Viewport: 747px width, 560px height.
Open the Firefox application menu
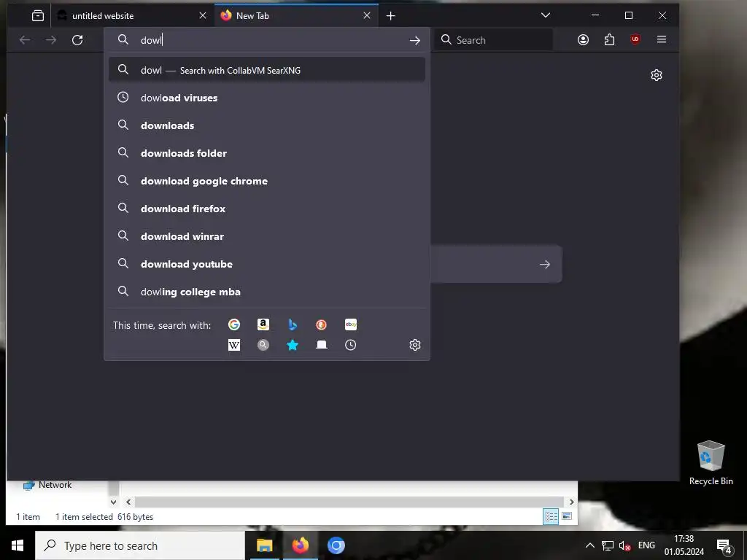(x=661, y=39)
